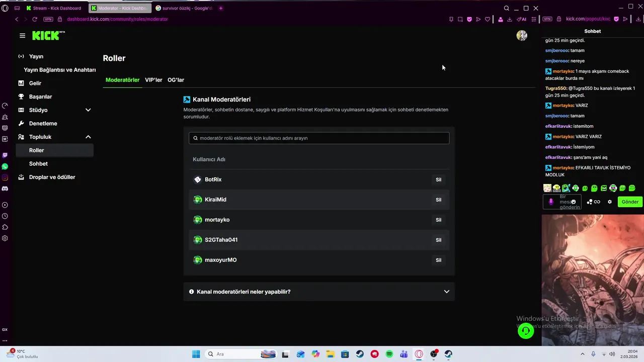The width and height of the screenshot is (644, 362).
Task: Send chat message with Gönder button
Action: [x=630, y=202]
